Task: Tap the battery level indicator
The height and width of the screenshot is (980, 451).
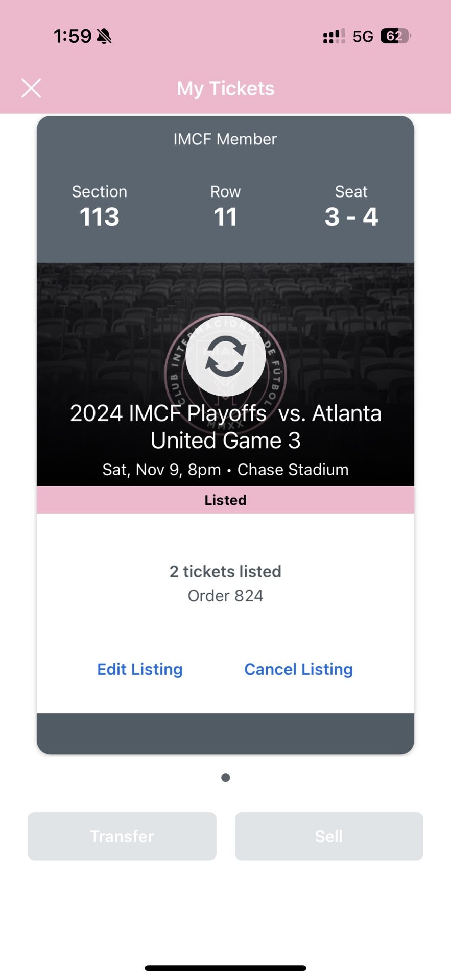Action: click(392, 36)
